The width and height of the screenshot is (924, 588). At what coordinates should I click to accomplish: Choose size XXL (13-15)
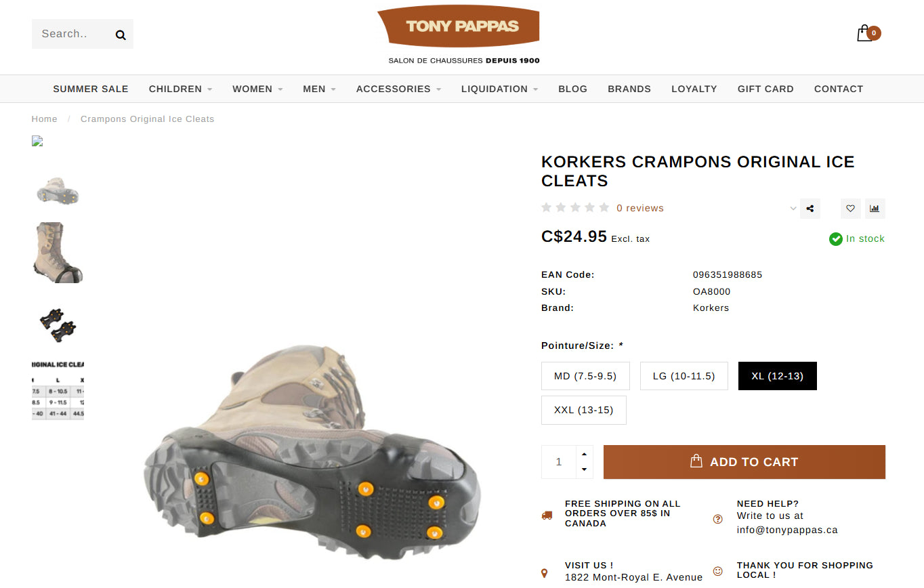coord(583,410)
